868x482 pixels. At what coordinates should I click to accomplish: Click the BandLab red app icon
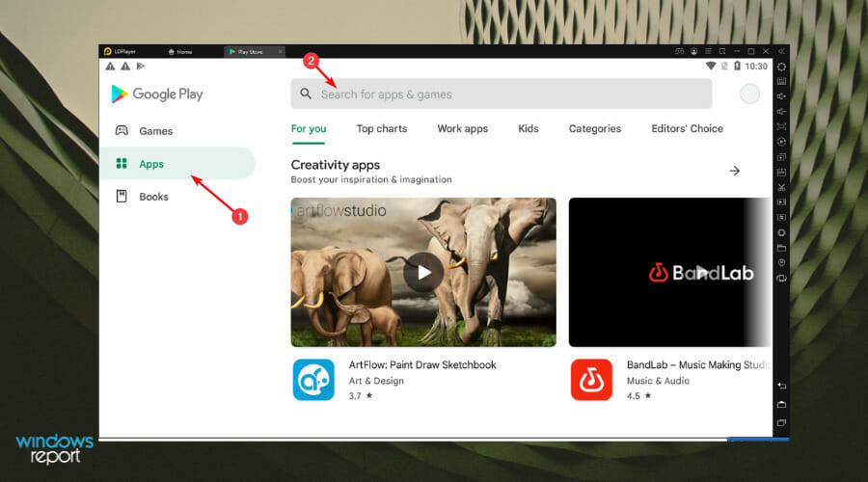pos(591,380)
